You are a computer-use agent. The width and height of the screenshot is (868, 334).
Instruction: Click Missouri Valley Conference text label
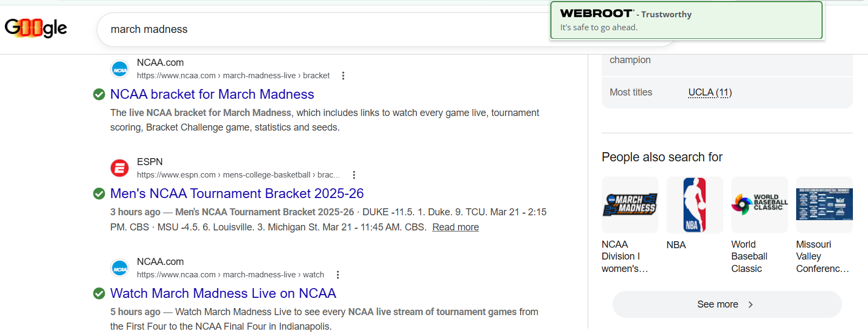click(x=822, y=256)
